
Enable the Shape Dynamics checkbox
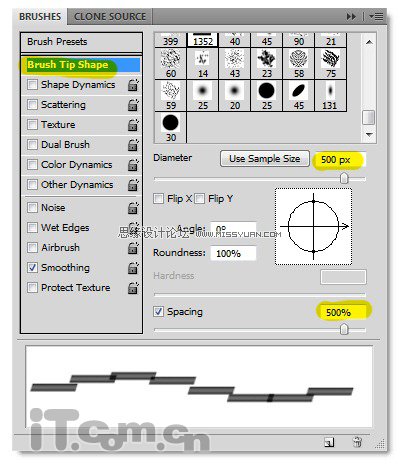pyautogui.click(x=32, y=85)
